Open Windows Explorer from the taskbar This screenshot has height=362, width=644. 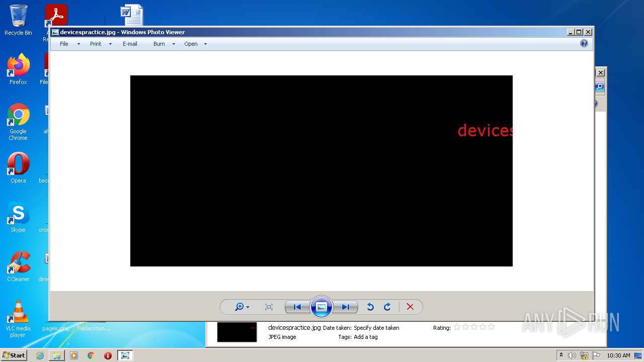coord(57,355)
